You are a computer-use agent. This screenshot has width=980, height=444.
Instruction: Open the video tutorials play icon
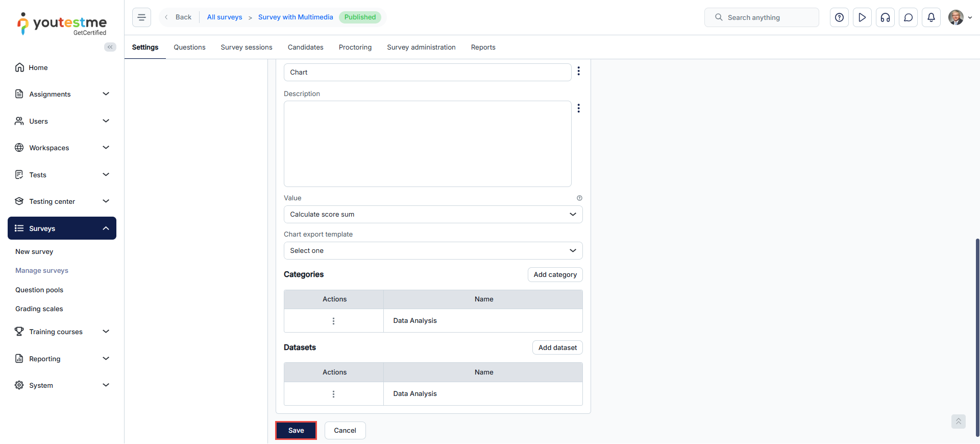tap(862, 17)
